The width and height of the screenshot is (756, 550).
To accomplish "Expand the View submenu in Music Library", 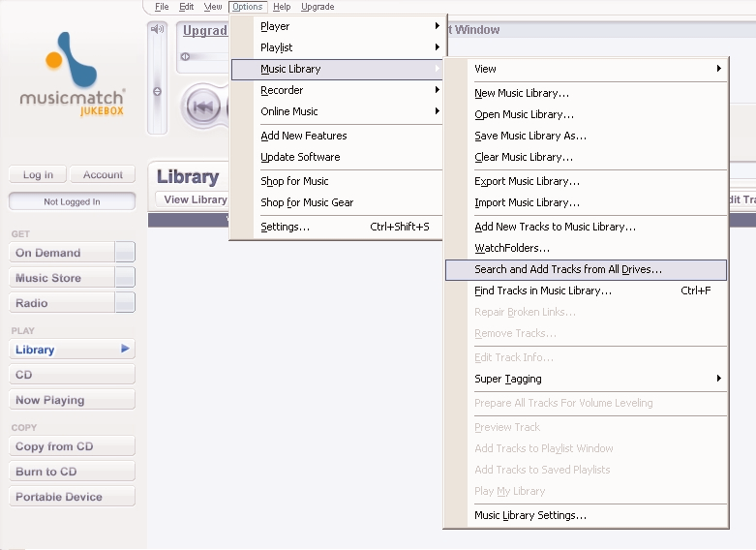I will 719,69.
